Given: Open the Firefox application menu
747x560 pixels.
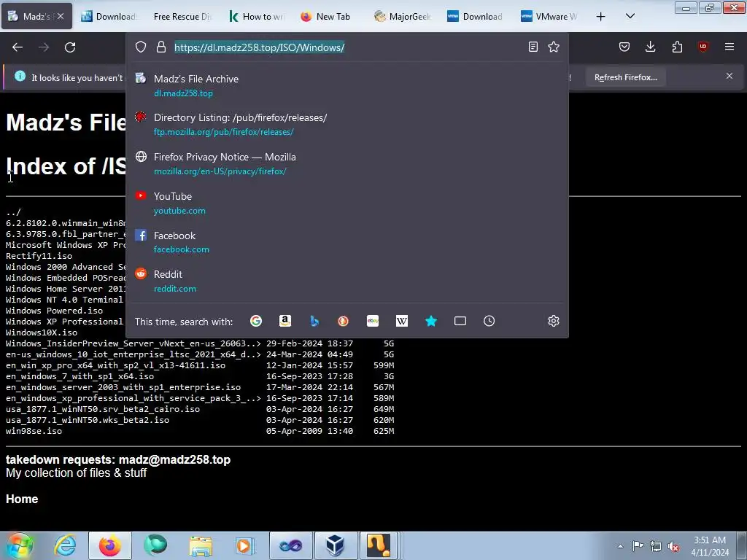Looking at the screenshot, I should click(729, 47).
